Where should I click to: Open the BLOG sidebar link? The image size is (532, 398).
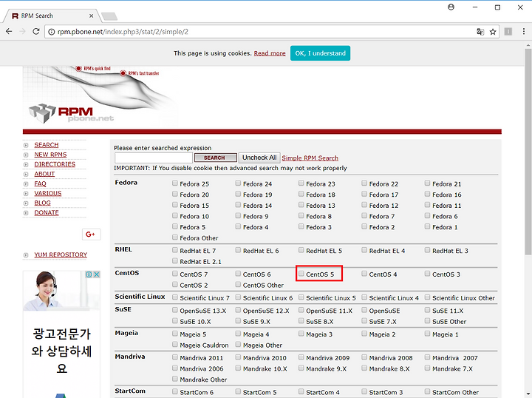(x=42, y=203)
